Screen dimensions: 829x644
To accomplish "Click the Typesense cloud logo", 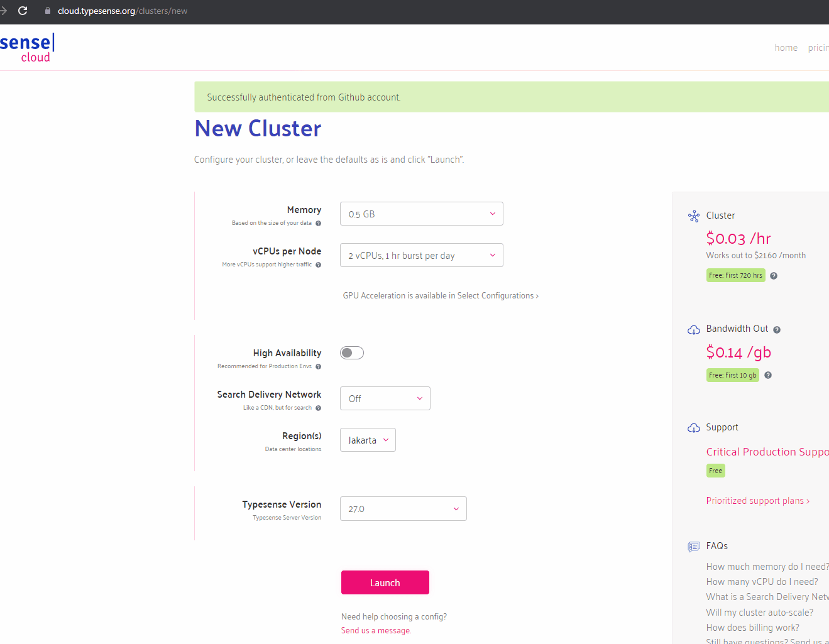I will (28, 48).
